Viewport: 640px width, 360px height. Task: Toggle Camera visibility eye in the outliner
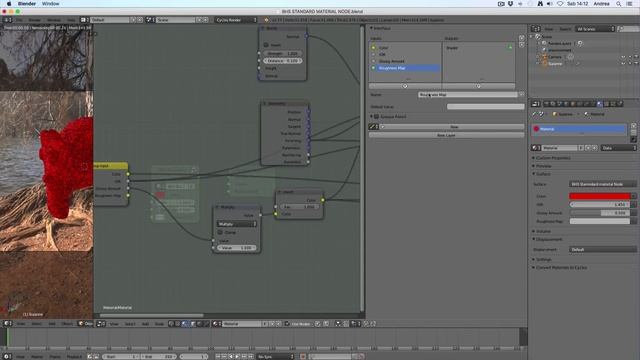click(x=623, y=57)
